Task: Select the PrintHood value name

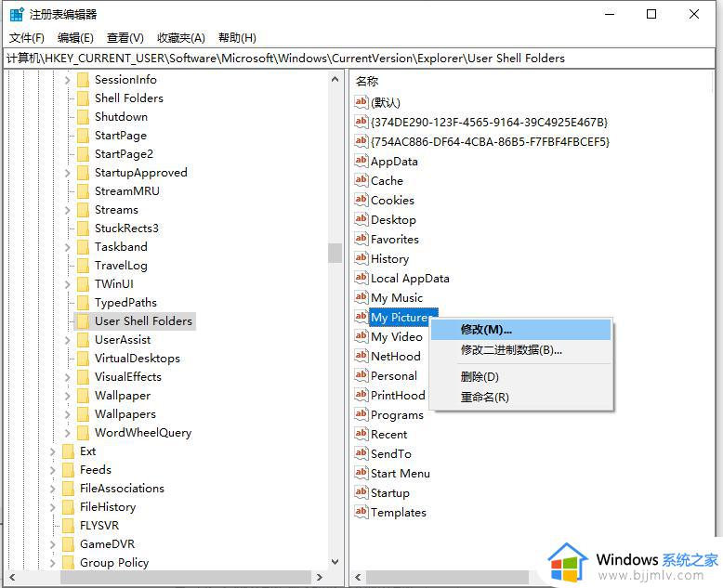Action: [x=398, y=396]
